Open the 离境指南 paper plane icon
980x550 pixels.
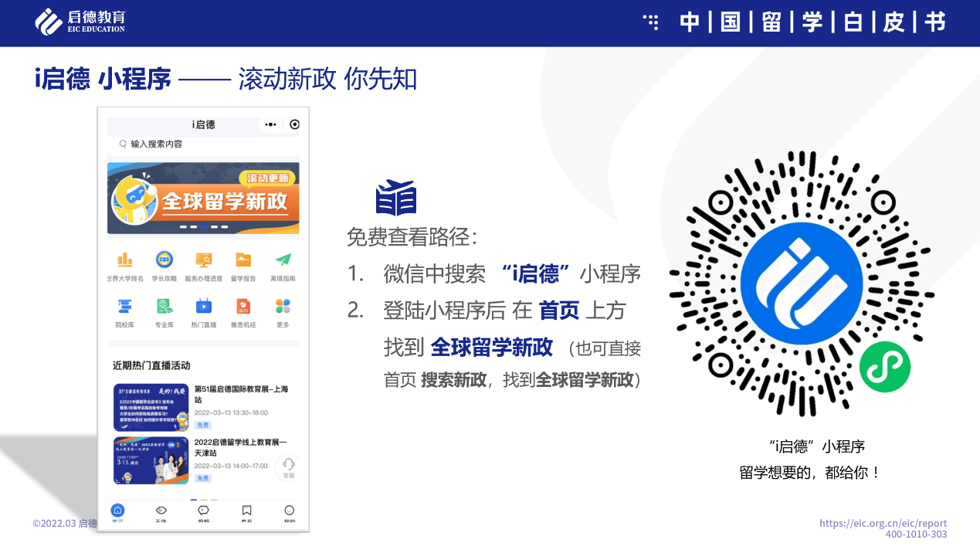283,260
